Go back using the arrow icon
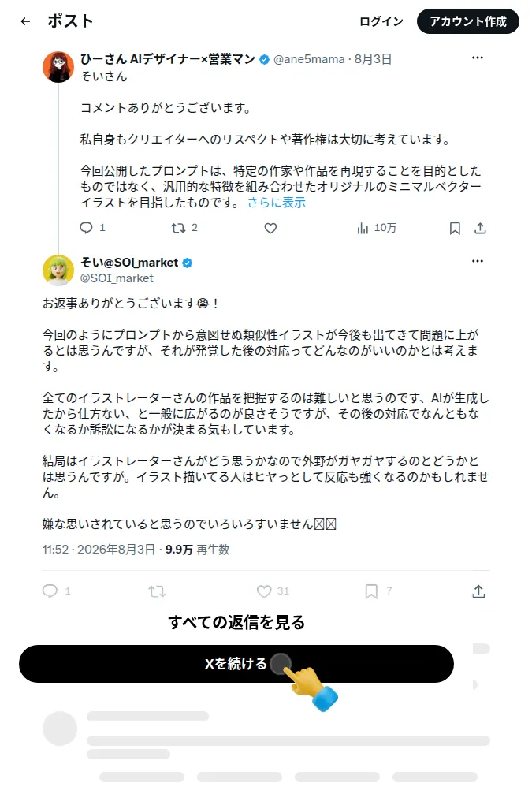The image size is (532, 794). (25, 21)
